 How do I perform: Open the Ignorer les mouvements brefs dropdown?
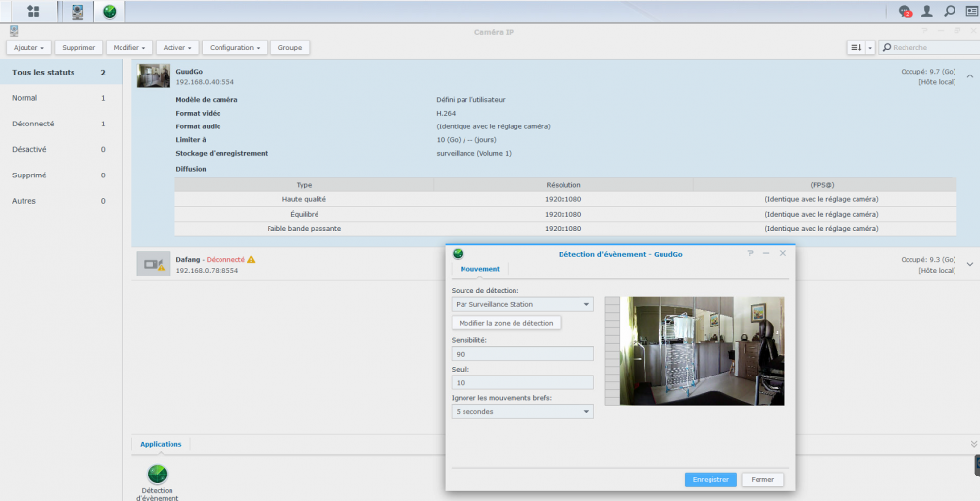522,411
